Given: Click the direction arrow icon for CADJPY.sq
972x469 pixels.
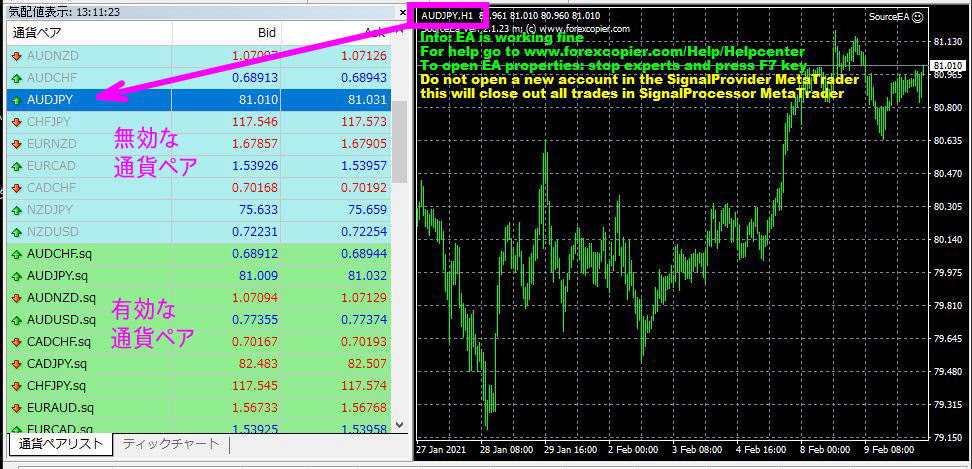Looking at the screenshot, I should (x=17, y=363).
